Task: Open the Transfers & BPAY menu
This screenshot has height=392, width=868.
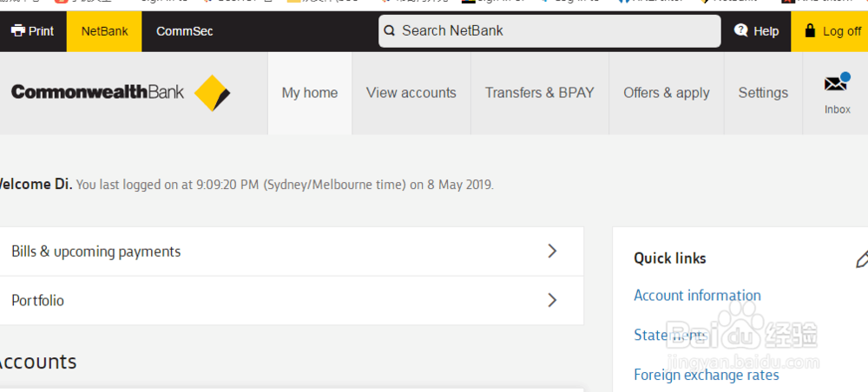Action: coord(540,93)
